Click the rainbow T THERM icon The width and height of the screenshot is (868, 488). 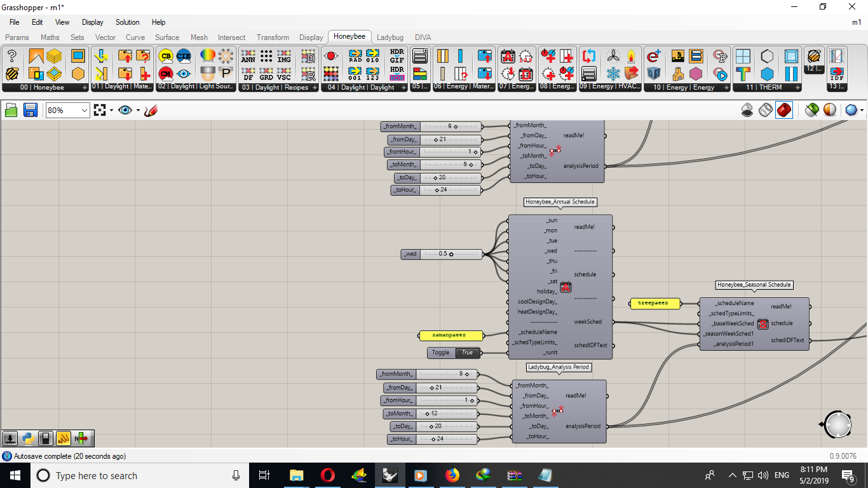click(x=743, y=74)
